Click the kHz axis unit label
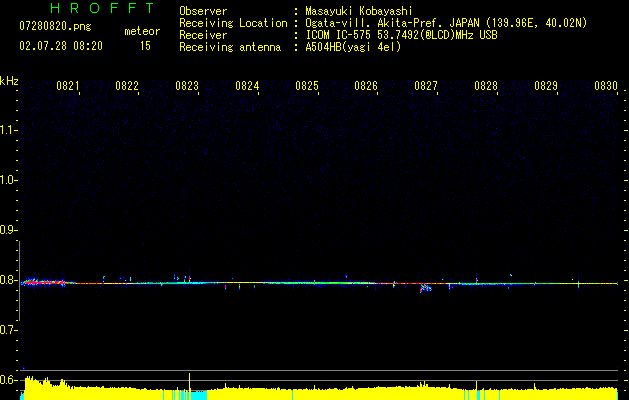 (9, 81)
